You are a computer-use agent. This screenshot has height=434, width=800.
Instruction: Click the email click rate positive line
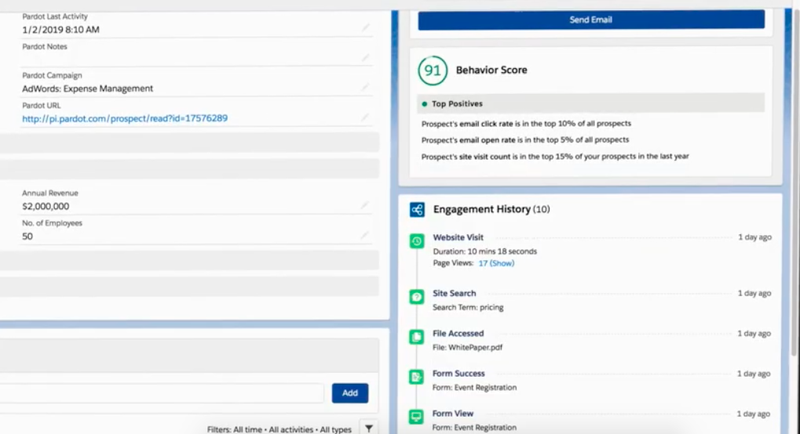[x=526, y=123]
